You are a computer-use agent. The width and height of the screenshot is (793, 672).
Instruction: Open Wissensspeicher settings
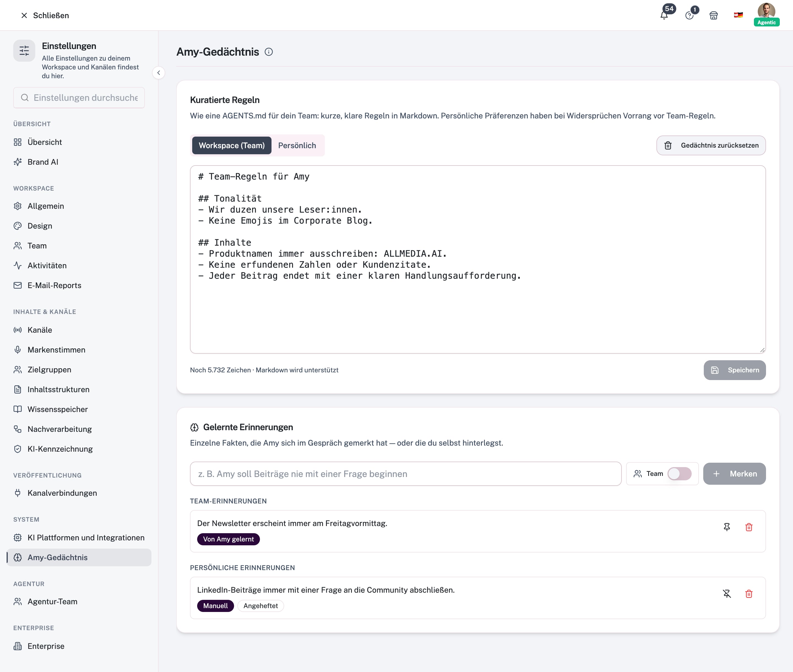pos(79,409)
